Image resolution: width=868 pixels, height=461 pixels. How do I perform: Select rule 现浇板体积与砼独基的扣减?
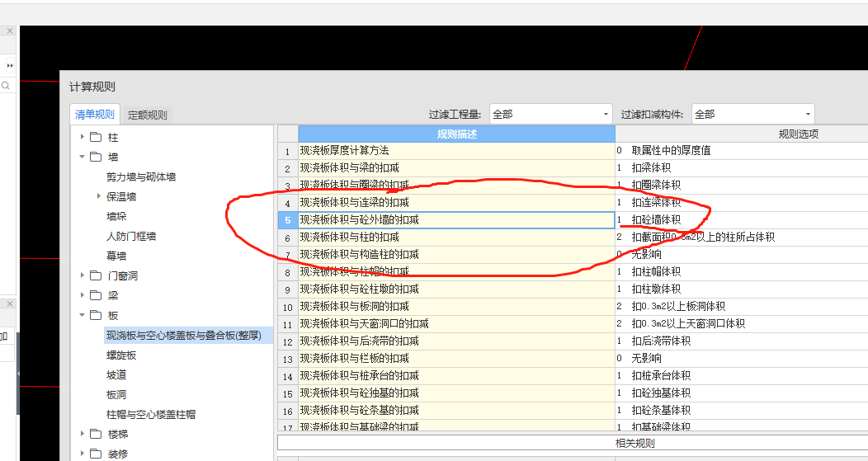(457, 393)
